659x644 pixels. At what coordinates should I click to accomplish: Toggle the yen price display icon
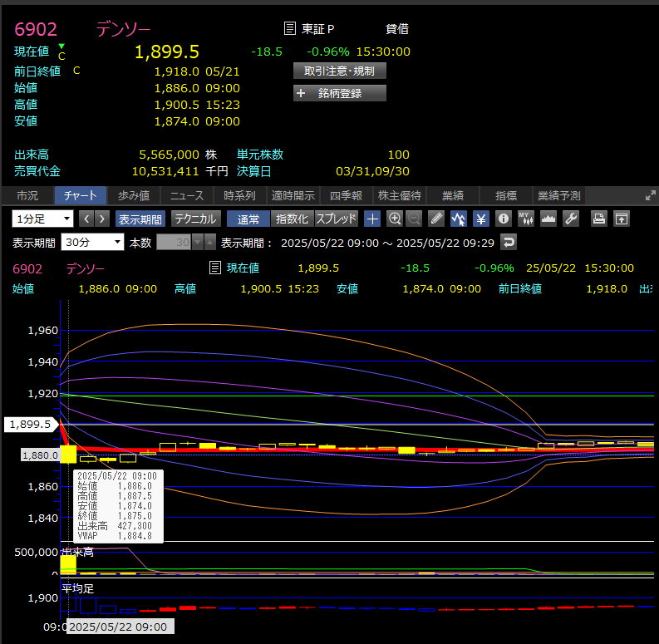point(481,219)
